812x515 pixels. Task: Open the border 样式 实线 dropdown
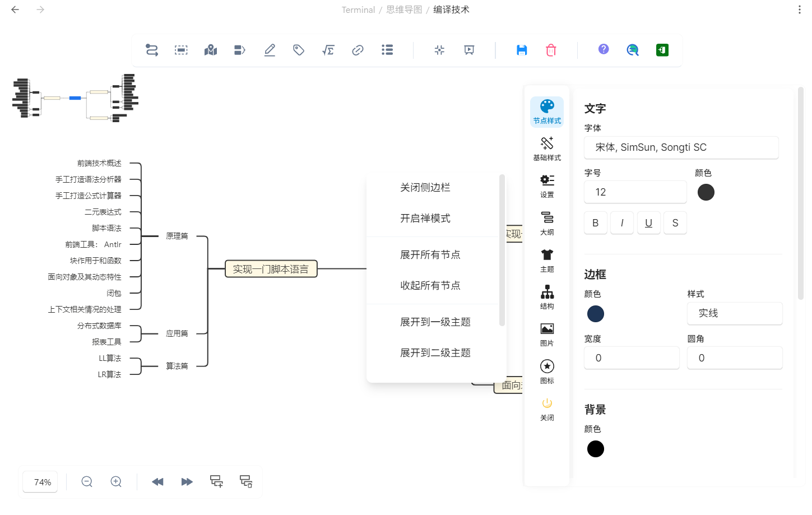click(x=735, y=313)
